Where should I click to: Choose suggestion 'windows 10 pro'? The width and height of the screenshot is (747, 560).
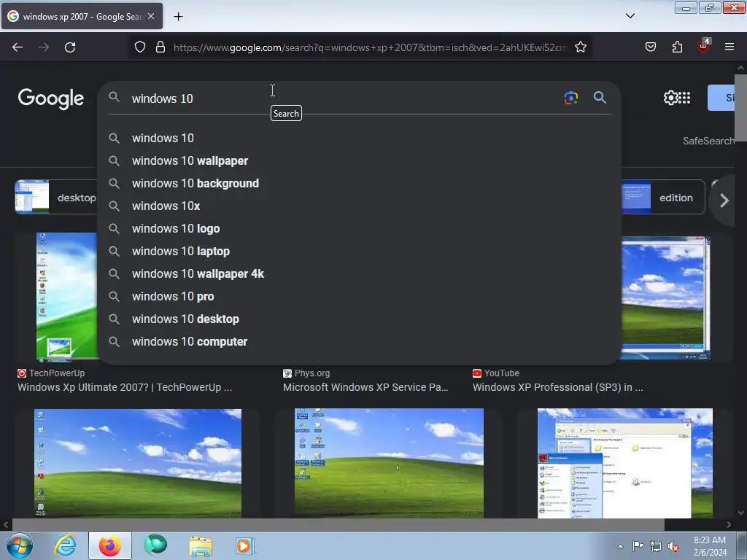(x=359, y=297)
